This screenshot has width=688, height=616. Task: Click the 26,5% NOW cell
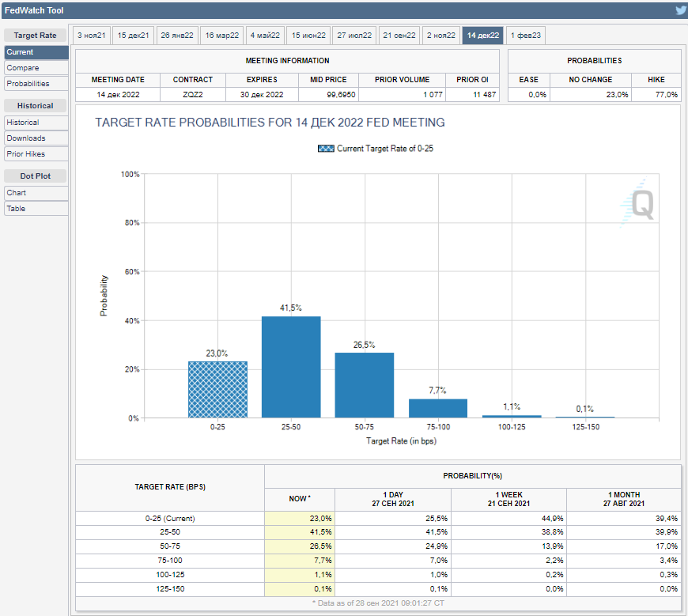pos(300,546)
